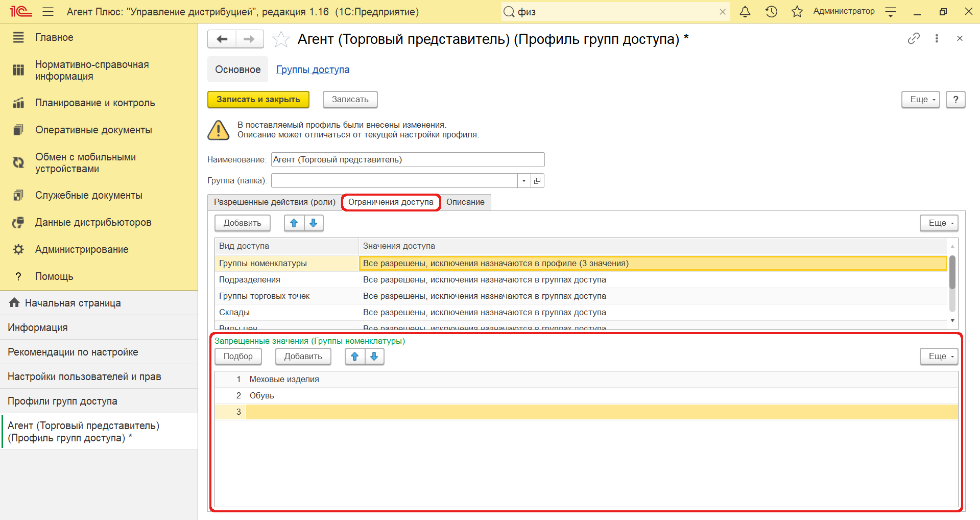The height and width of the screenshot is (520, 980).
Task: Open Еще menu of access kinds table
Action: click(939, 223)
